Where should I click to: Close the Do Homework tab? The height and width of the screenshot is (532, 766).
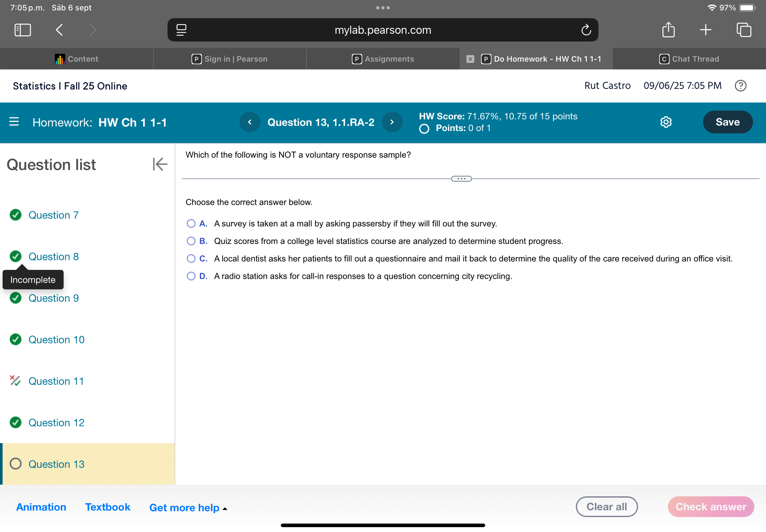[x=470, y=59]
